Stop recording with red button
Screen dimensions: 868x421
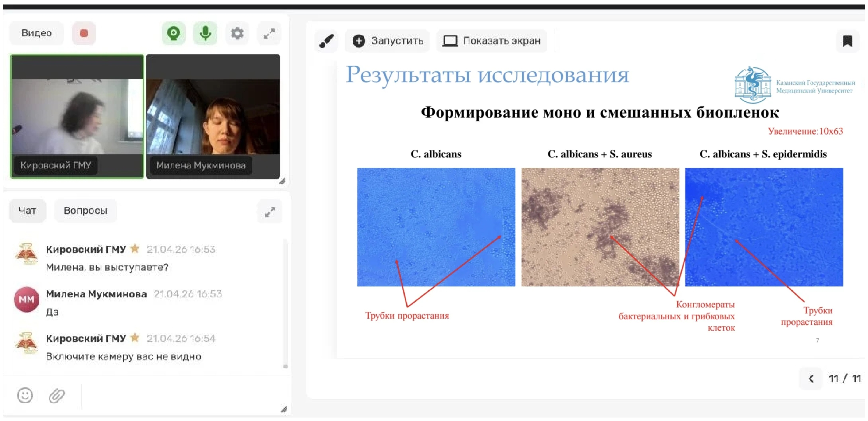pyautogui.click(x=84, y=33)
